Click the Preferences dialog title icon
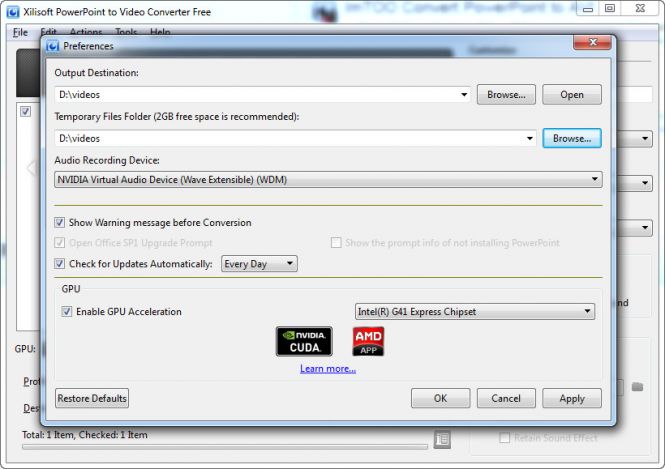This screenshot has width=665, height=469. [53, 46]
